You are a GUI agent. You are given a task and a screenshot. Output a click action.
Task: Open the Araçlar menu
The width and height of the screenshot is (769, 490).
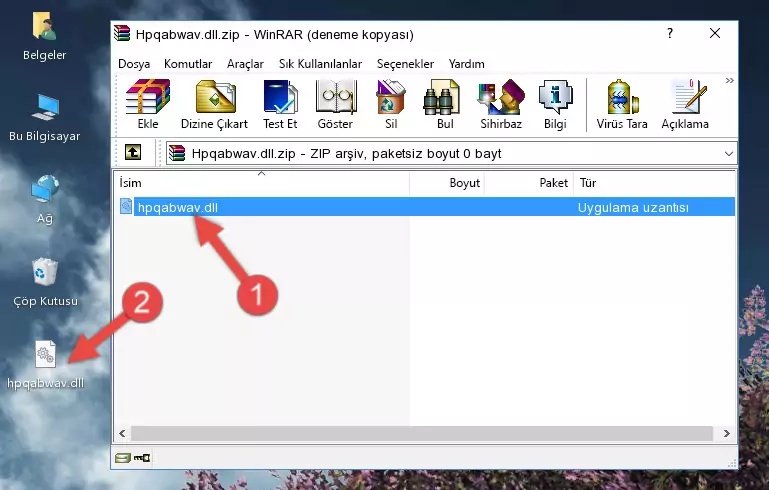click(245, 64)
